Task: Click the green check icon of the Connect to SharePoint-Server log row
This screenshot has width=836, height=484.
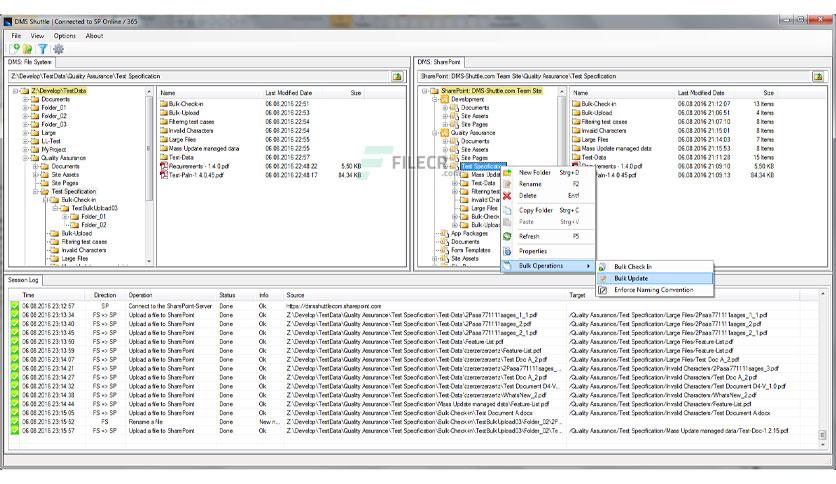Action: 14,306
